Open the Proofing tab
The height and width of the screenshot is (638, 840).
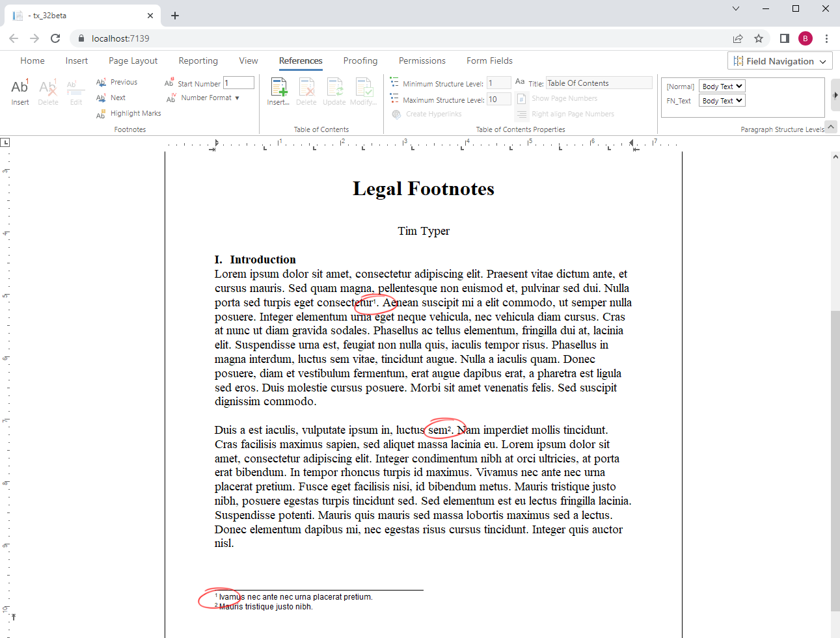[x=360, y=60]
